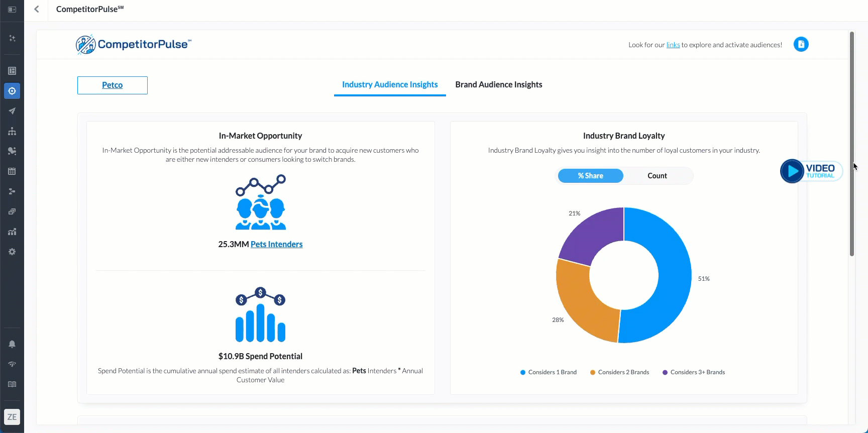
Task: Click the notifications bell icon
Action: click(12, 344)
